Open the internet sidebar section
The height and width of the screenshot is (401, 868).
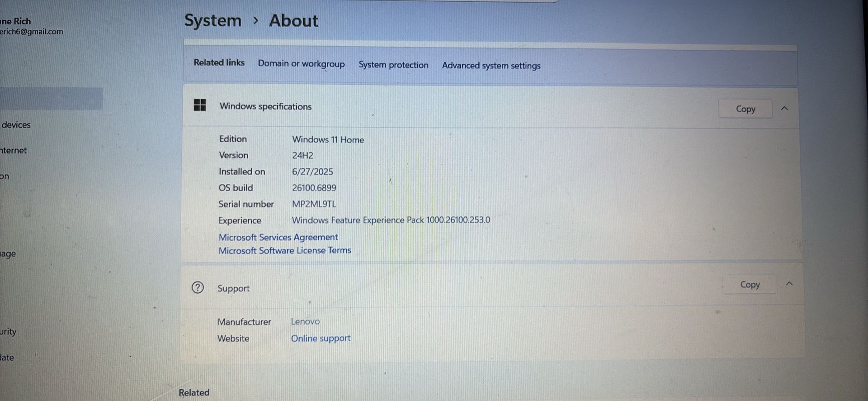14,150
